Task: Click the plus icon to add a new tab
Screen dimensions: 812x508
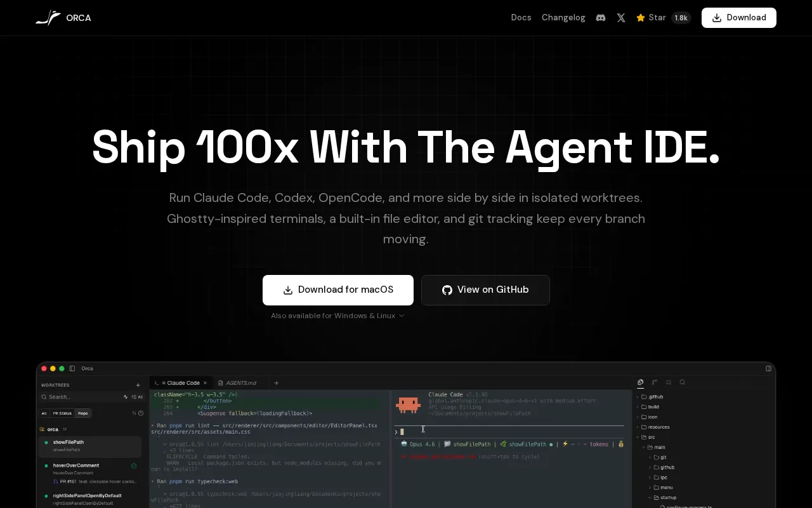Action: (276, 383)
